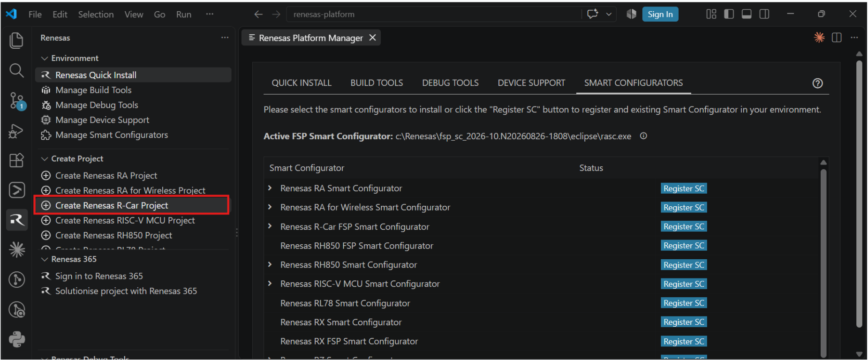Select Create Renesas R-Car Project

point(132,205)
